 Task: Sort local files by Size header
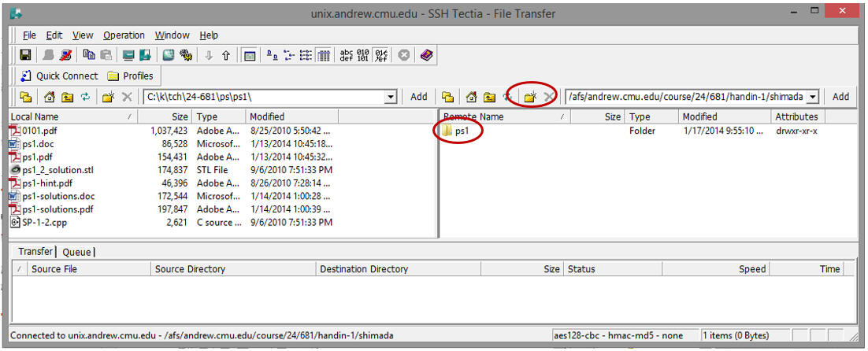(165, 116)
